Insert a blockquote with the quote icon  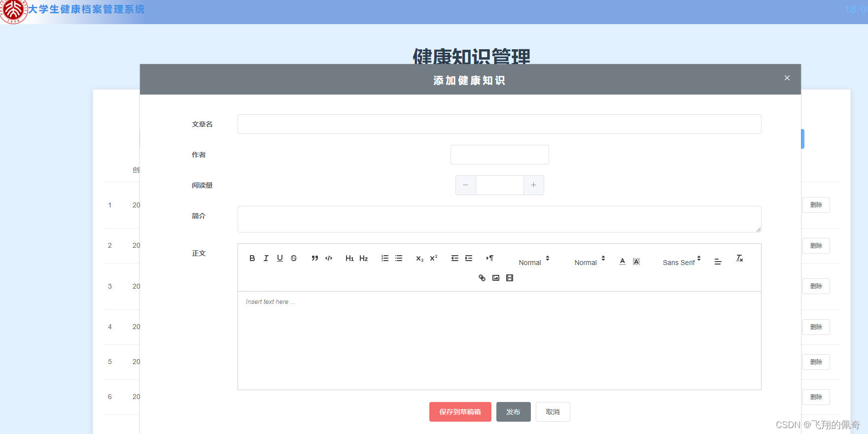click(315, 258)
